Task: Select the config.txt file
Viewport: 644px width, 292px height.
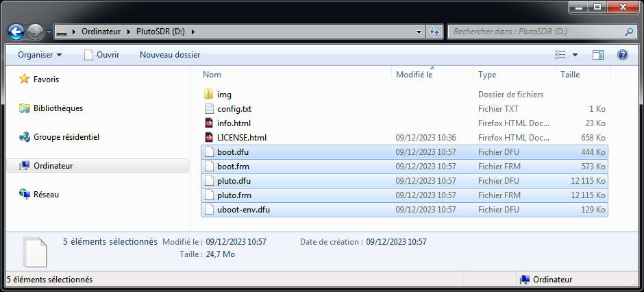Action: point(234,109)
